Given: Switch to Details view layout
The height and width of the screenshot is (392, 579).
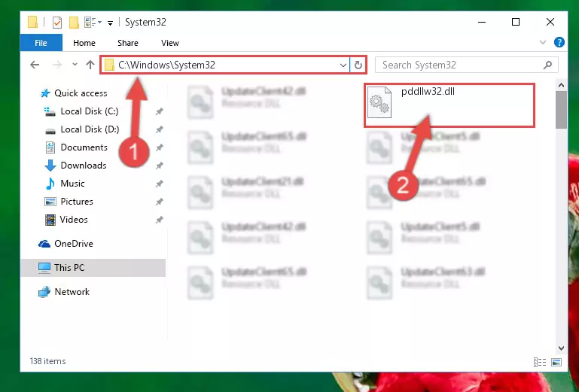Looking at the screenshot, I should pyautogui.click(x=540, y=362).
